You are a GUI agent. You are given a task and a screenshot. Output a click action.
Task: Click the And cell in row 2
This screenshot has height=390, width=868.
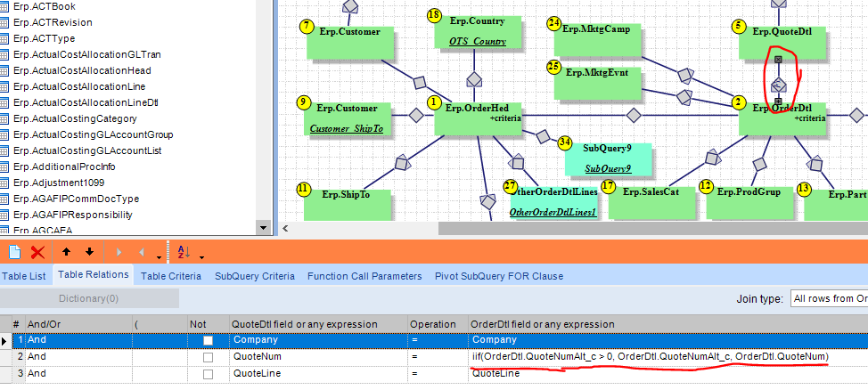78,357
